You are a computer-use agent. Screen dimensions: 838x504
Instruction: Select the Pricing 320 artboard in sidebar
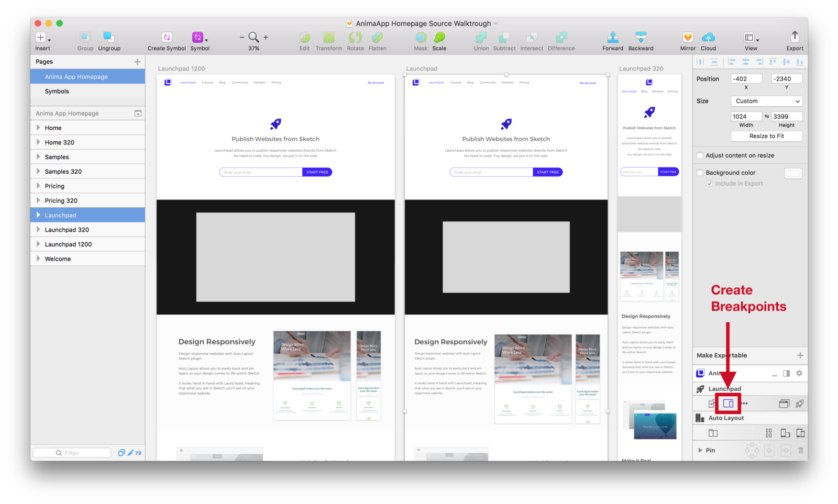click(61, 200)
